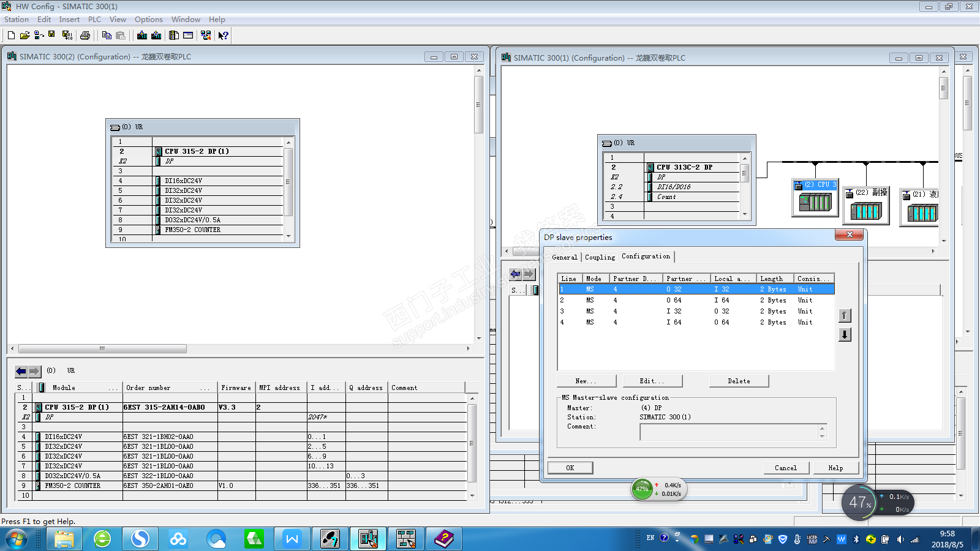Image resolution: width=980 pixels, height=551 pixels.
Task: Click the Edit... button in DP slave properties
Action: coord(652,381)
